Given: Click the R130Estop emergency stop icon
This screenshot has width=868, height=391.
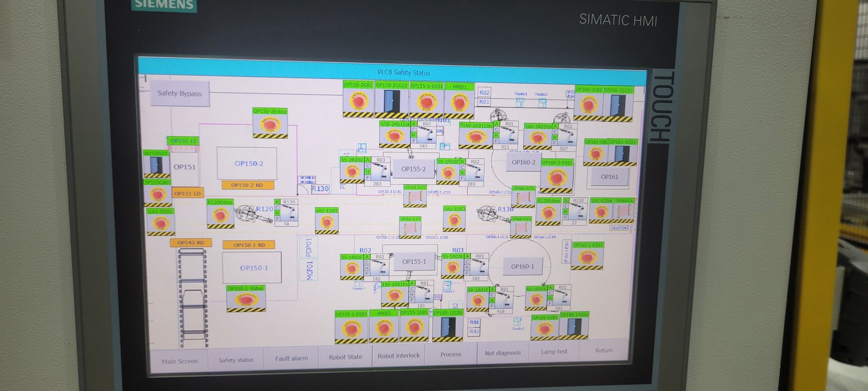Looking at the screenshot, I should pyautogui.click(x=548, y=213).
